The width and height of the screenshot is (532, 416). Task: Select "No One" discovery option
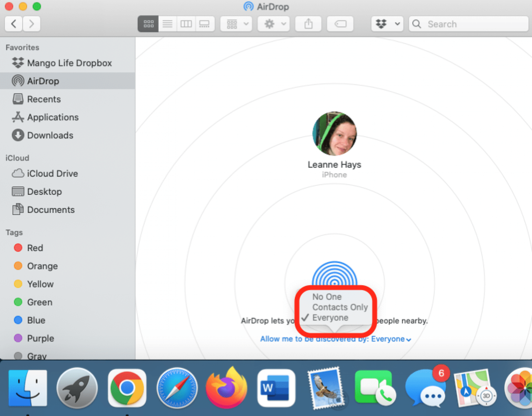coord(327,297)
